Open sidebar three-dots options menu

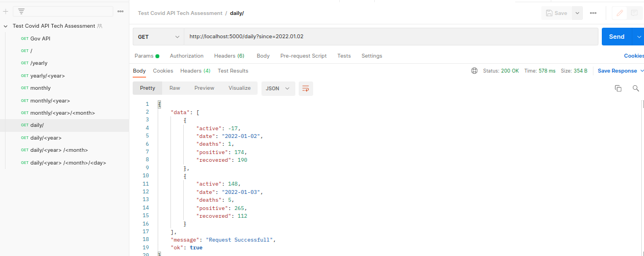click(120, 12)
